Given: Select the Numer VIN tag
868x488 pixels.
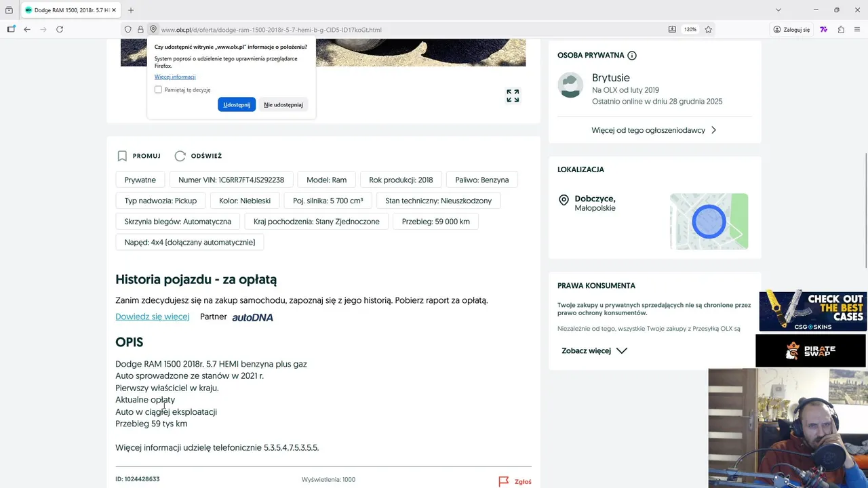Looking at the screenshot, I should click(x=231, y=180).
